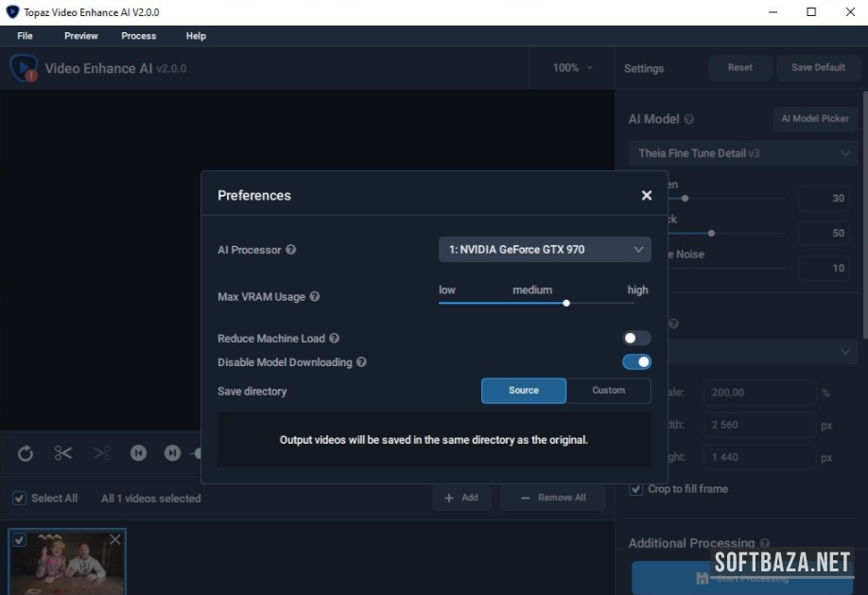Select the Custom save directory option

608,391
